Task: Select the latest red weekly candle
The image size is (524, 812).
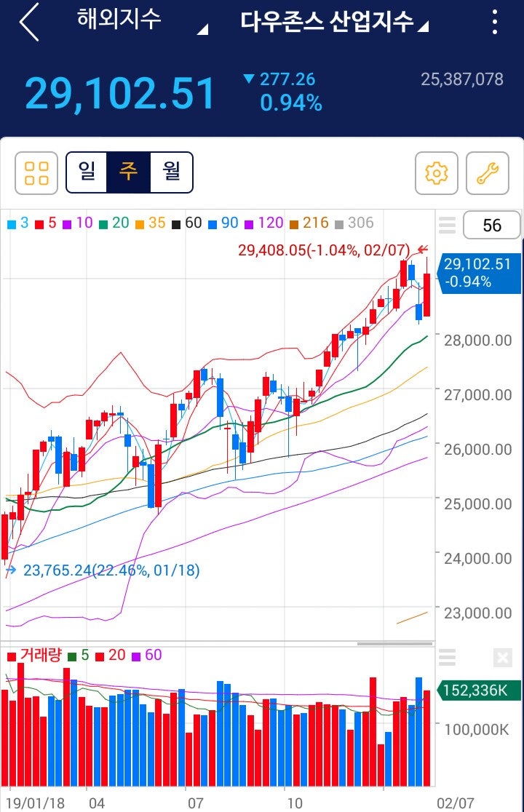Action: (426, 295)
